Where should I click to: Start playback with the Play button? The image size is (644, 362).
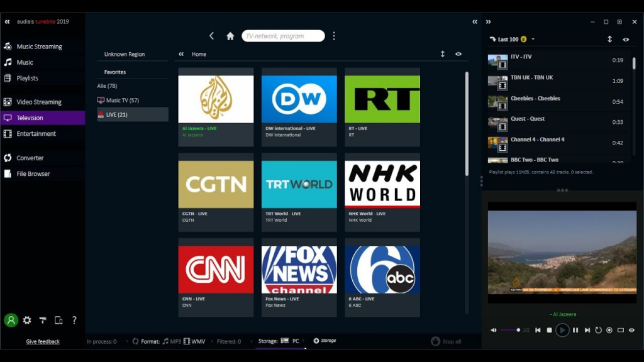point(562,330)
